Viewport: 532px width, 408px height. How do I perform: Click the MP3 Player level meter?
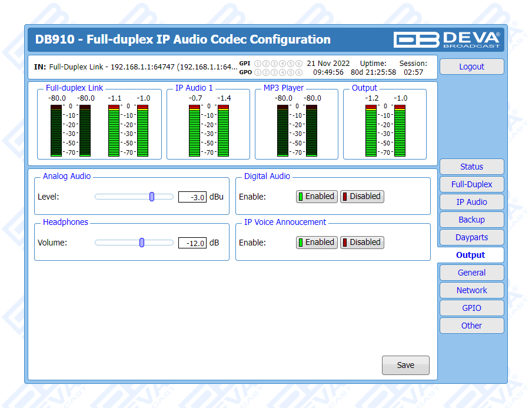pos(297,130)
